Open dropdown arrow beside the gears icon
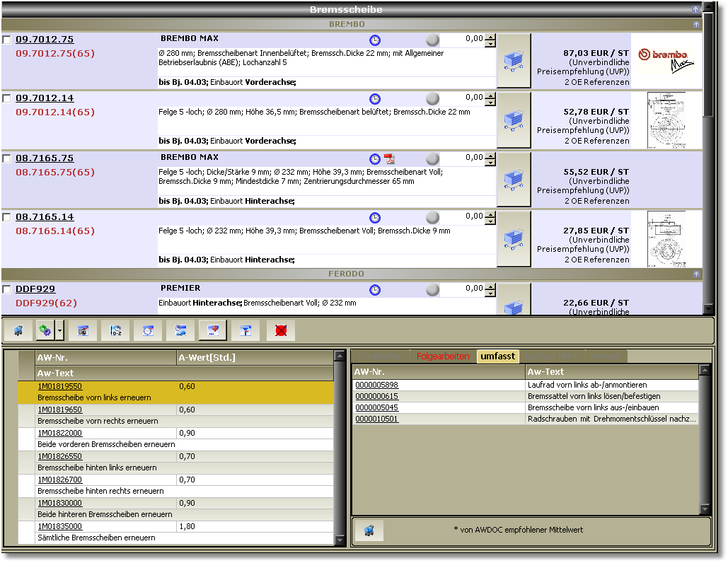This screenshot has width=728, height=563. point(59,330)
